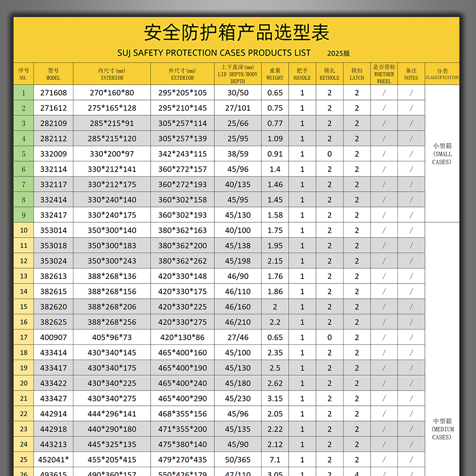Click the 2025版 edition label

[x=338, y=53]
